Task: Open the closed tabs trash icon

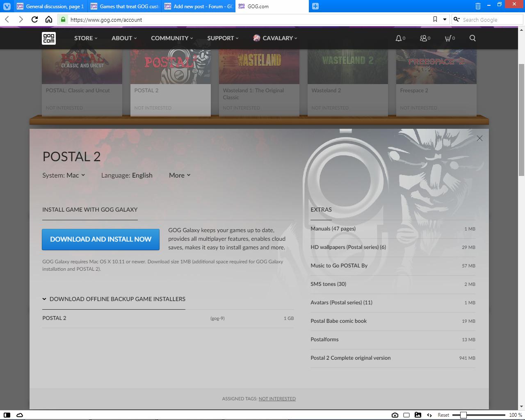Action: coord(478,6)
